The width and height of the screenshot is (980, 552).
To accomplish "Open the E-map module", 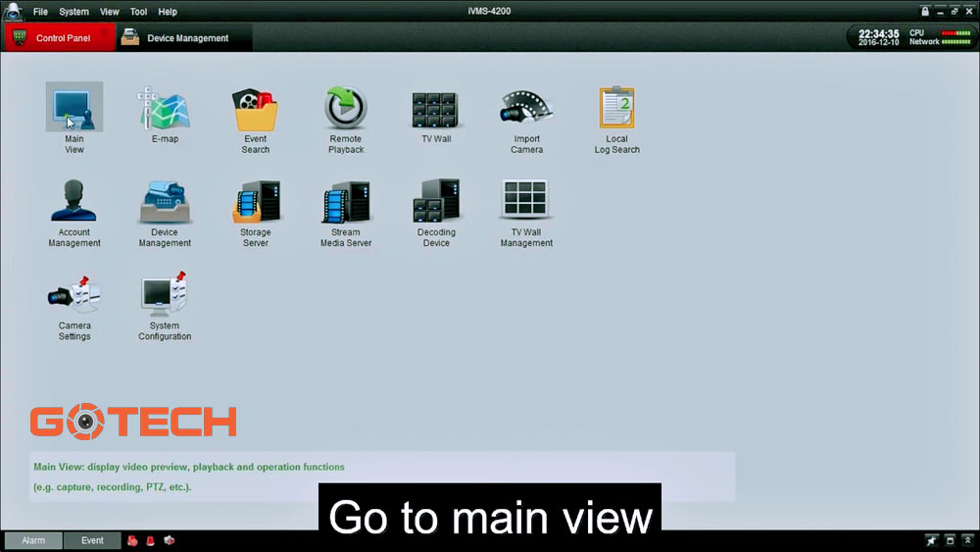I will click(x=165, y=109).
